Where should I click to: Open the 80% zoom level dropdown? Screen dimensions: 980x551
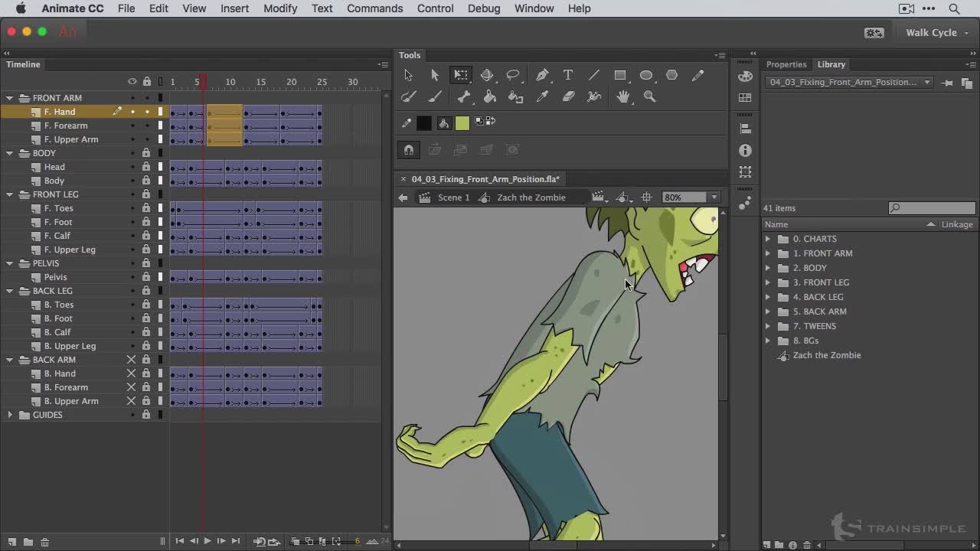click(714, 197)
